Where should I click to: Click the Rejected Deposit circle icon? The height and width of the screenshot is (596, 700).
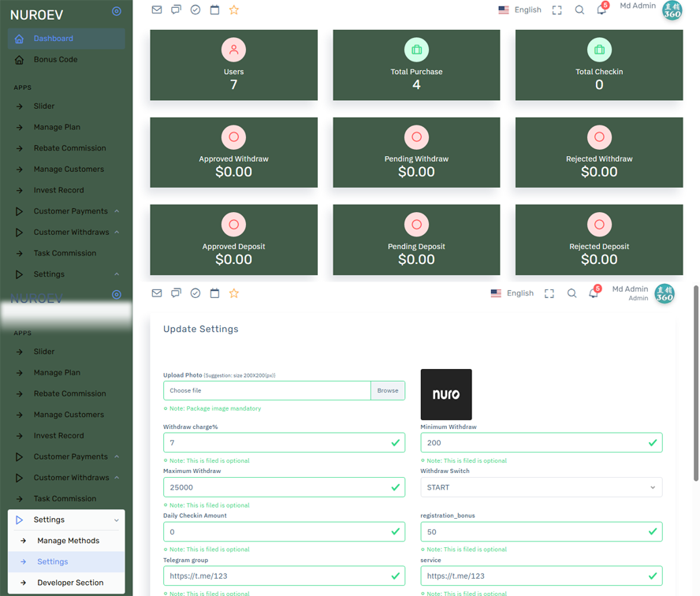pos(599,225)
